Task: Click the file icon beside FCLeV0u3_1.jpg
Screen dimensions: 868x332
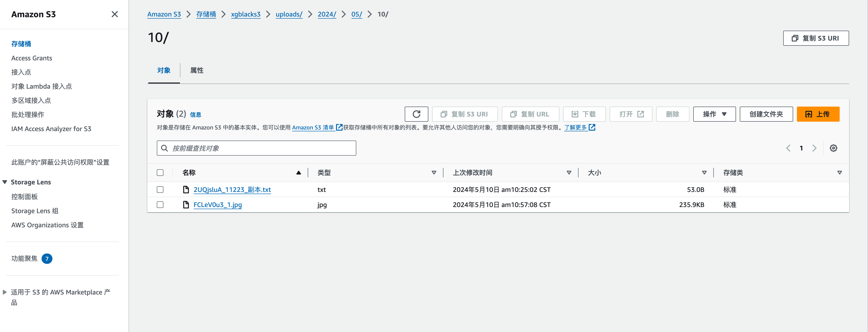Action: 186,204
